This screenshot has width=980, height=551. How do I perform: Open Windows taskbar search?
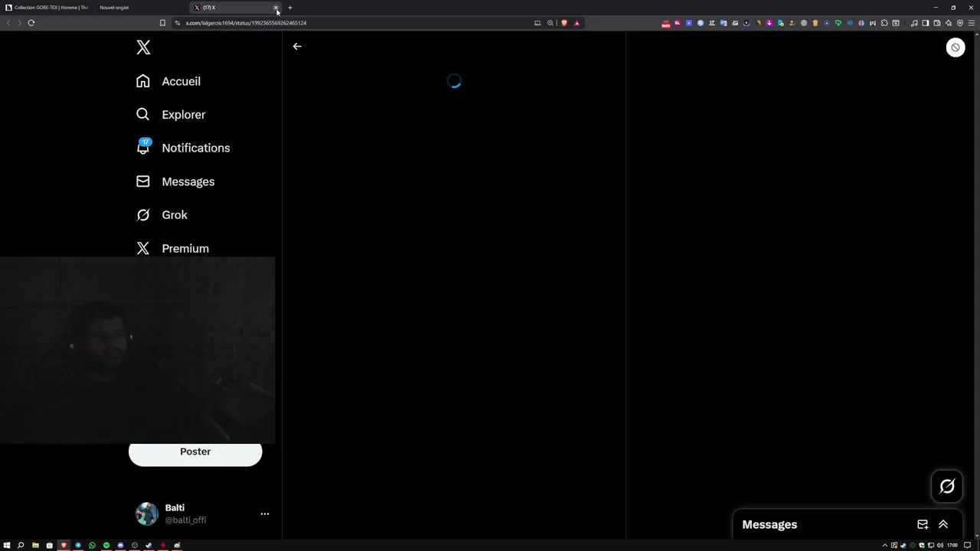coord(21,545)
